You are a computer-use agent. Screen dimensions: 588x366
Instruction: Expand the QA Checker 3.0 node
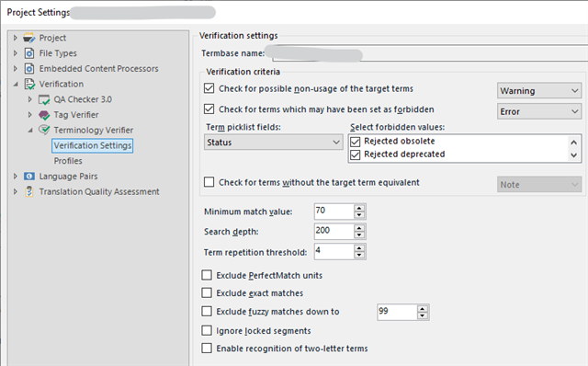pyautogui.click(x=30, y=99)
